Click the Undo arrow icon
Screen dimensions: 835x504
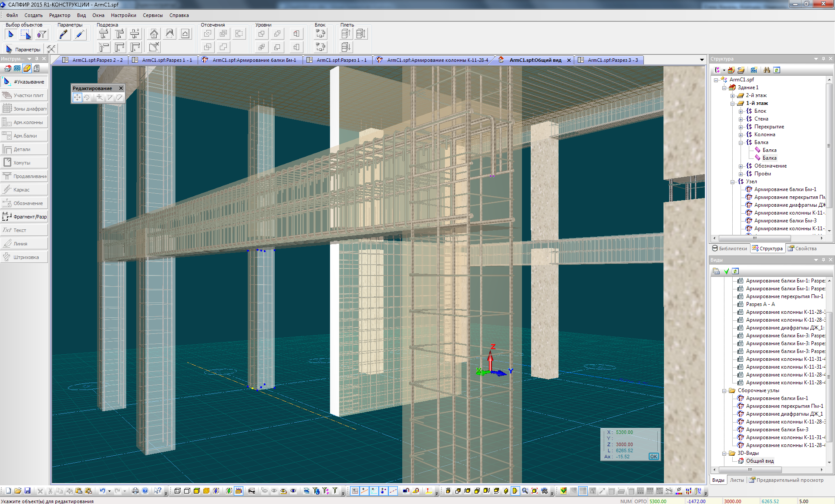[x=102, y=491]
